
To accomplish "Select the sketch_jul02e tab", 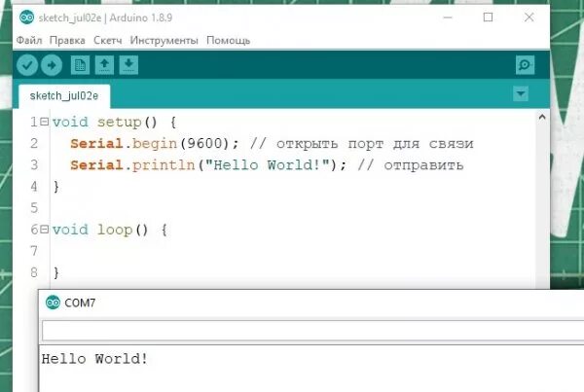I will [64, 96].
